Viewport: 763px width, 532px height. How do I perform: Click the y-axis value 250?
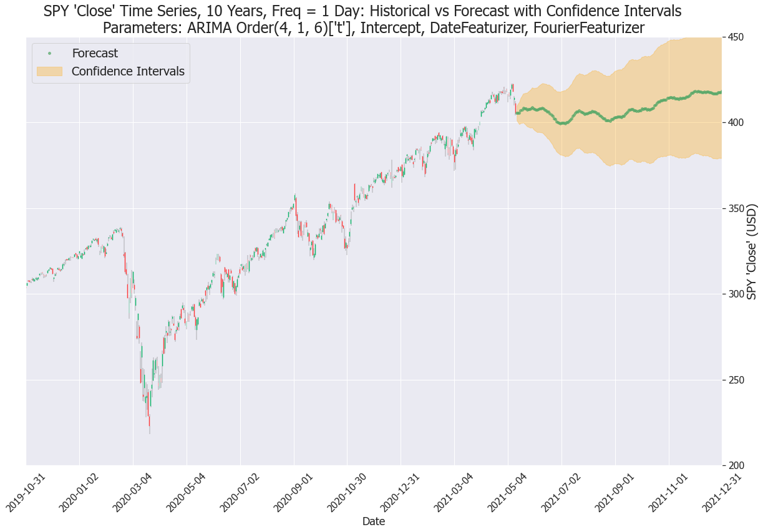pyautogui.click(x=736, y=380)
